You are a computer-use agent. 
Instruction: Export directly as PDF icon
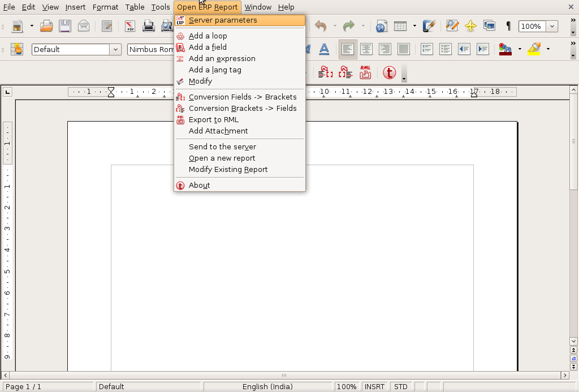pos(130,26)
